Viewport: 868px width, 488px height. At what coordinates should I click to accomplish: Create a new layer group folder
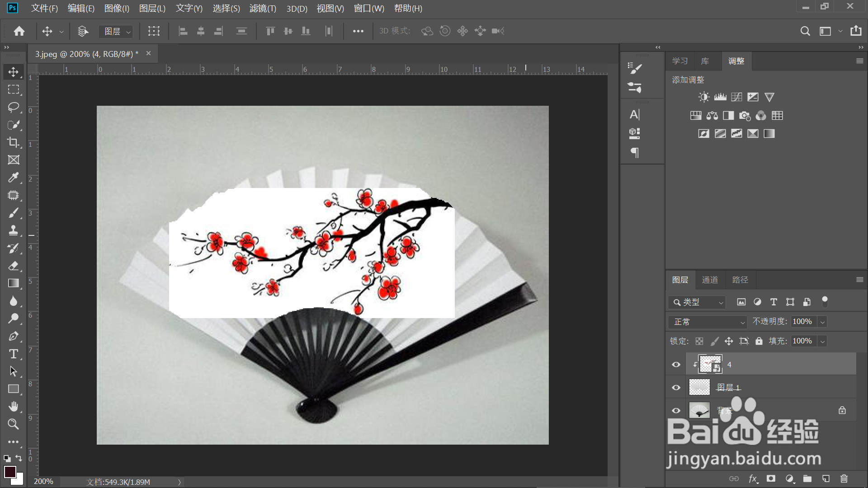pyautogui.click(x=807, y=479)
